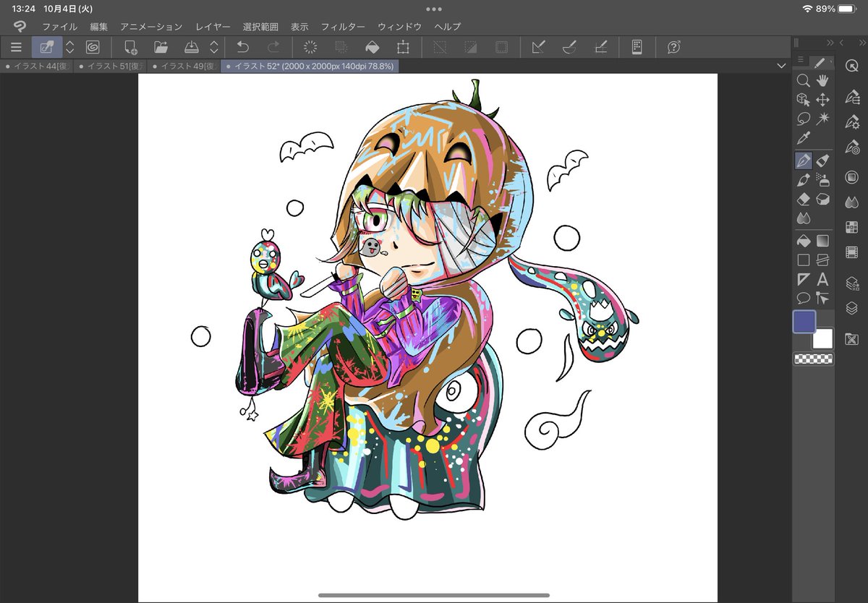Viewport: 868px width, 603px height.
Task: Open ウィンドウ menu
Action: [x=399, y=27]
